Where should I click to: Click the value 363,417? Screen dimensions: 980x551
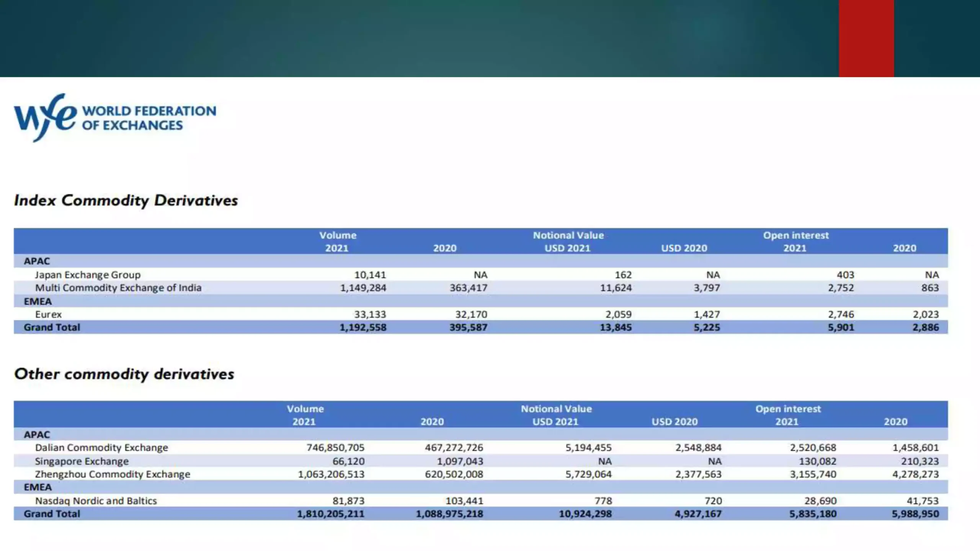tap(469, 288)
